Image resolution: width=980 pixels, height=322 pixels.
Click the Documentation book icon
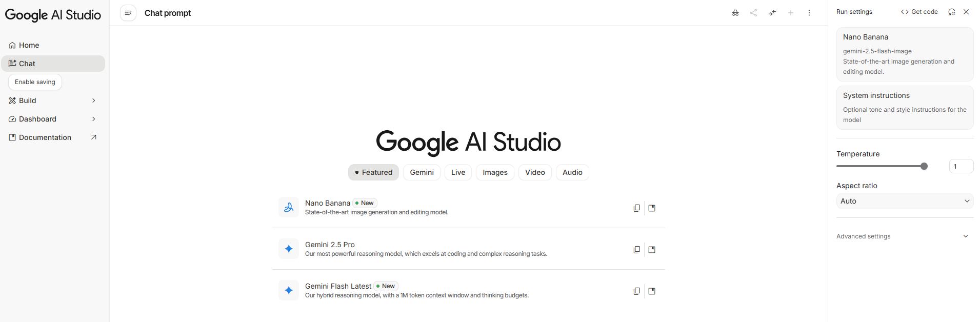(x=12, y=137)
